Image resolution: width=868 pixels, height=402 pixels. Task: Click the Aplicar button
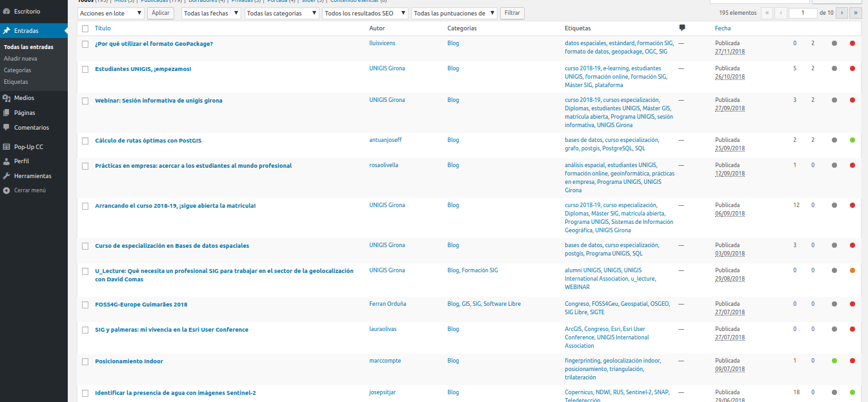click(x=161, y=13)
